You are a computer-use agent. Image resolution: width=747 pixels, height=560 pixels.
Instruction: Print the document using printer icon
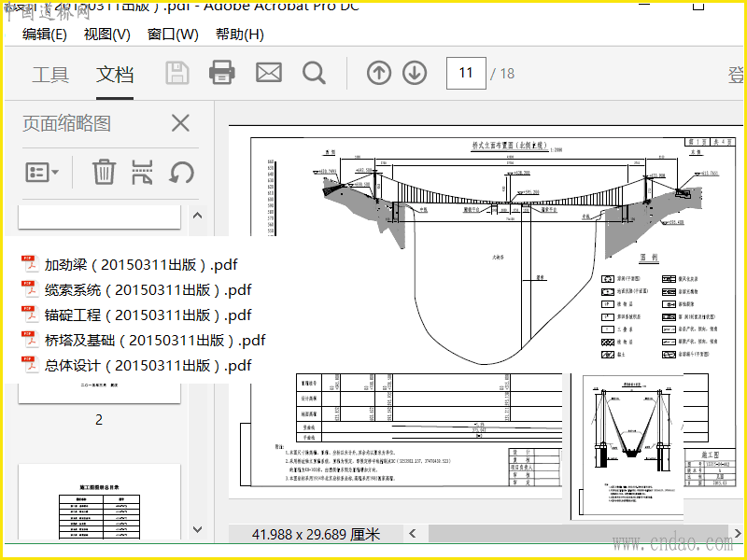[x=222, y=73]
